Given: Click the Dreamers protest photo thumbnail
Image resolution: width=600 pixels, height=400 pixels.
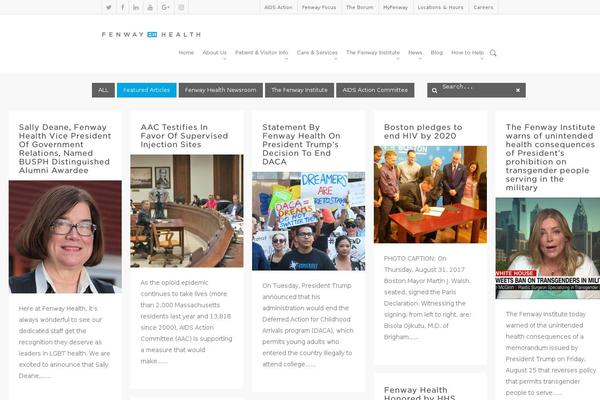Looking at the screenshot, I should pyautogui.click(x=308, y=221).
